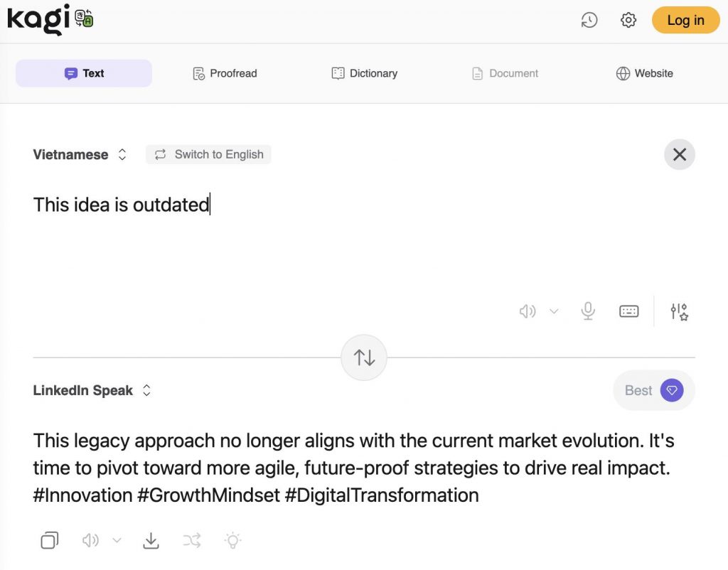Image resolution: width=728 pixels, height=570 pixels.
Task: Copy the translated LinkedIn text
Action: click(x=49, y=541)
